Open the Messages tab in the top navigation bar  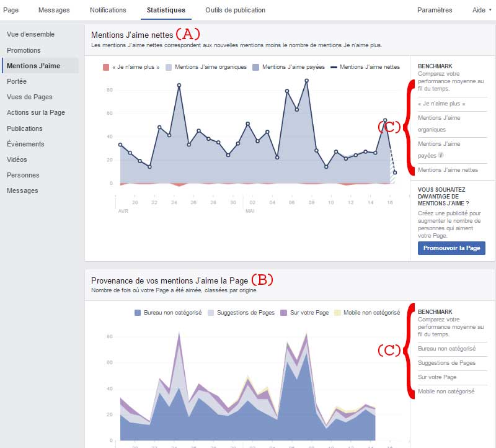(x=54, y=10)
